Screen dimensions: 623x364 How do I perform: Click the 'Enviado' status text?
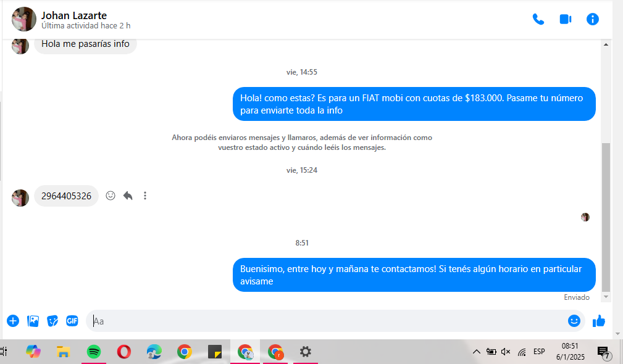577,297
